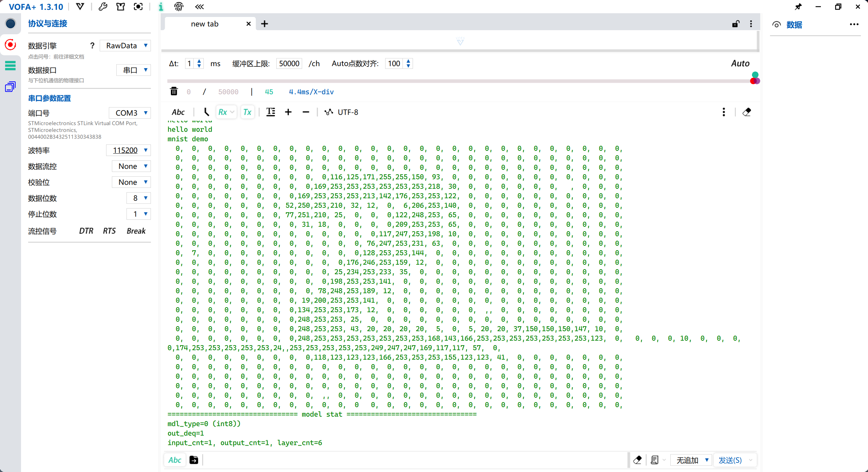Screen dimensions: 868x472
Task: Toggle the Tx display button
Action: [x=247, y=112]
